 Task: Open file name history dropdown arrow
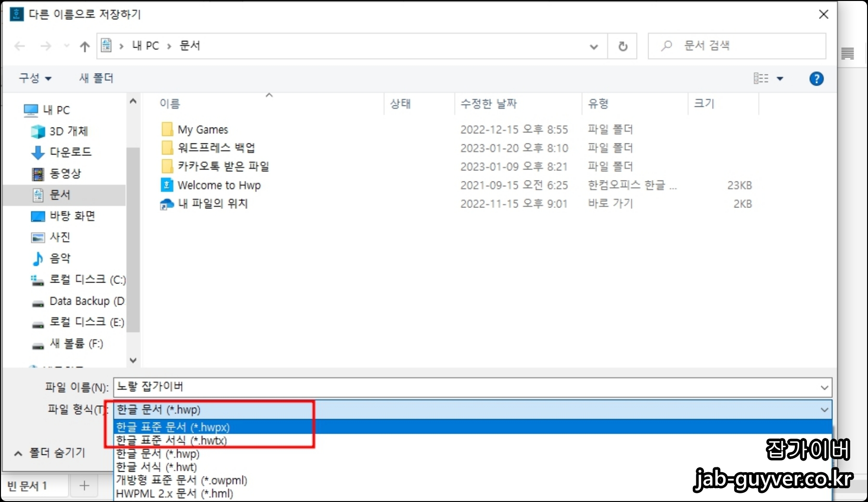pos(824,387)
